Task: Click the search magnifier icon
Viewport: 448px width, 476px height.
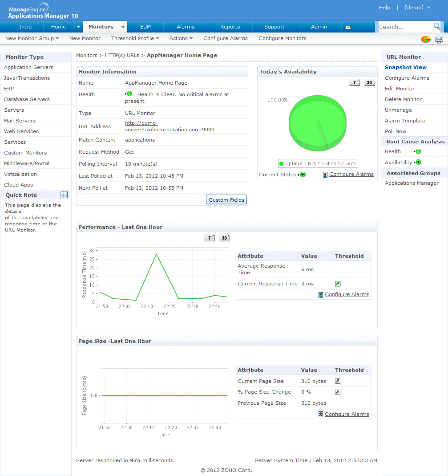Action: [x=437, y=26]
